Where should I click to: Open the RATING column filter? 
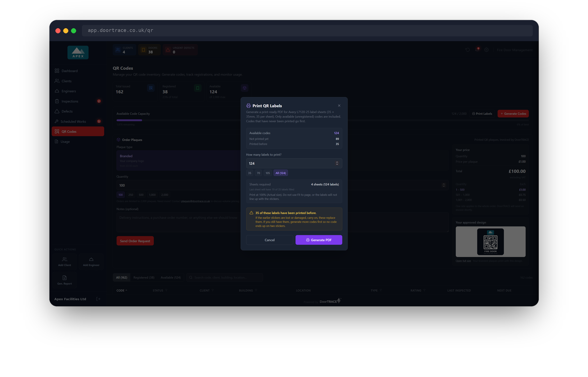click(x=424, y=290)
